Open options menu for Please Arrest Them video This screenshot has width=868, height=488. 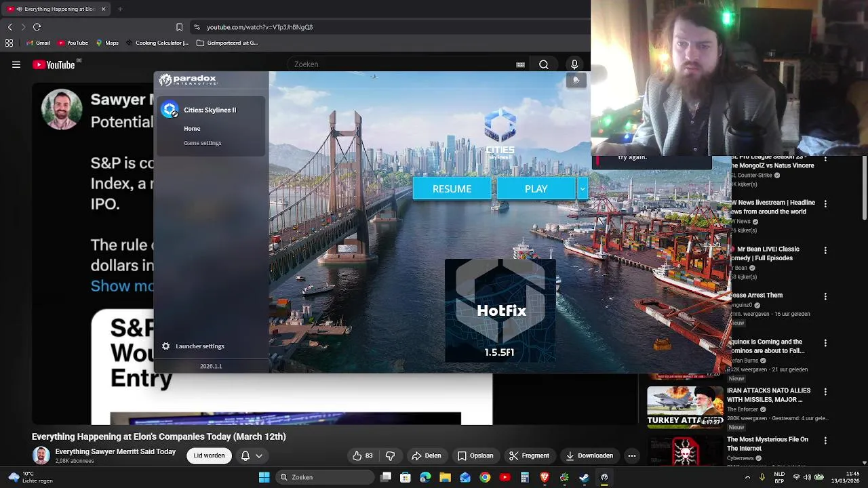click(x=825, y=296)
